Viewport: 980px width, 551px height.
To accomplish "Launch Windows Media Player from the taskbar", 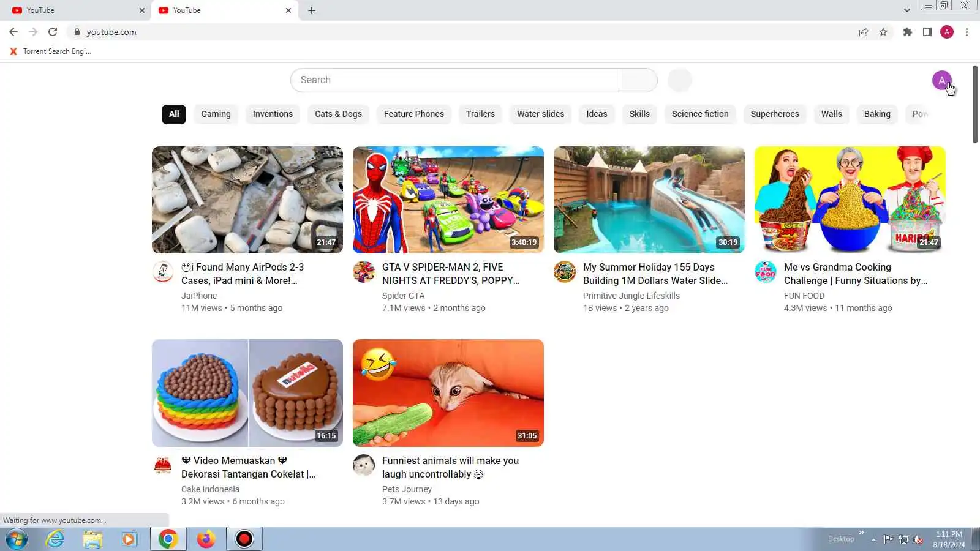I will pos(129,539).
